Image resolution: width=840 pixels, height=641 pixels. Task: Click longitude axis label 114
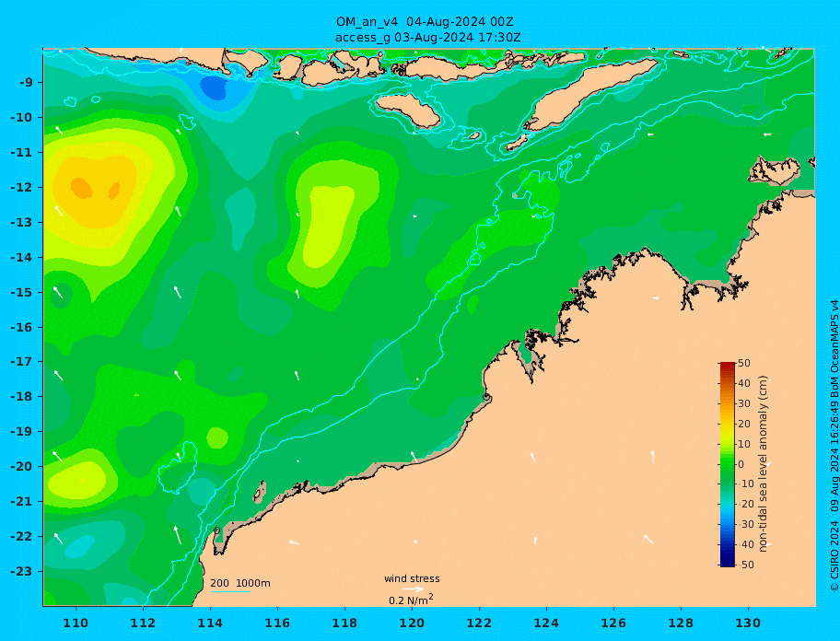click(210, 623)
